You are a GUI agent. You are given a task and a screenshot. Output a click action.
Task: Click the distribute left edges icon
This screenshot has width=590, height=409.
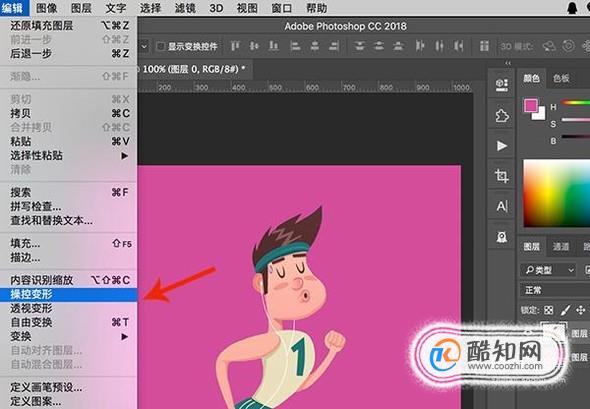(x=420, y=46)
